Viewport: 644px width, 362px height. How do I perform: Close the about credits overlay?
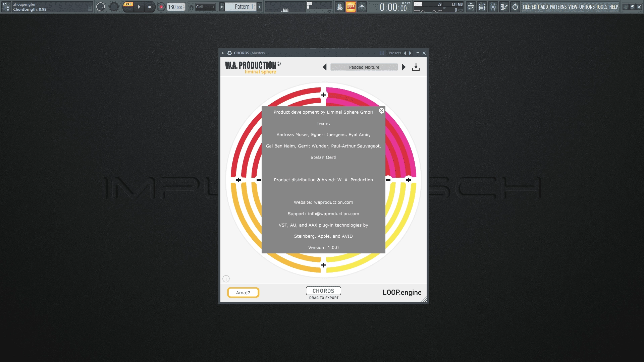(x=381, y=111)
